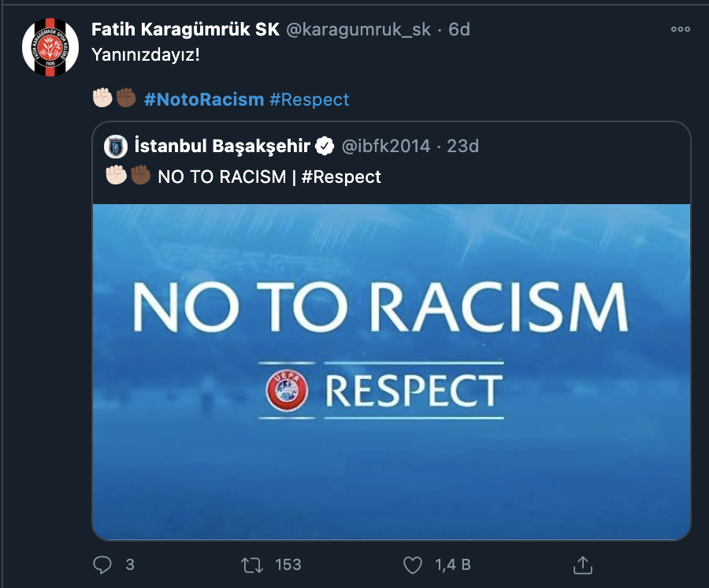Screen dimensions: 709x588
Task: Click the İstanbul Başakşehir account name
Action: click(x=222, y=146)
